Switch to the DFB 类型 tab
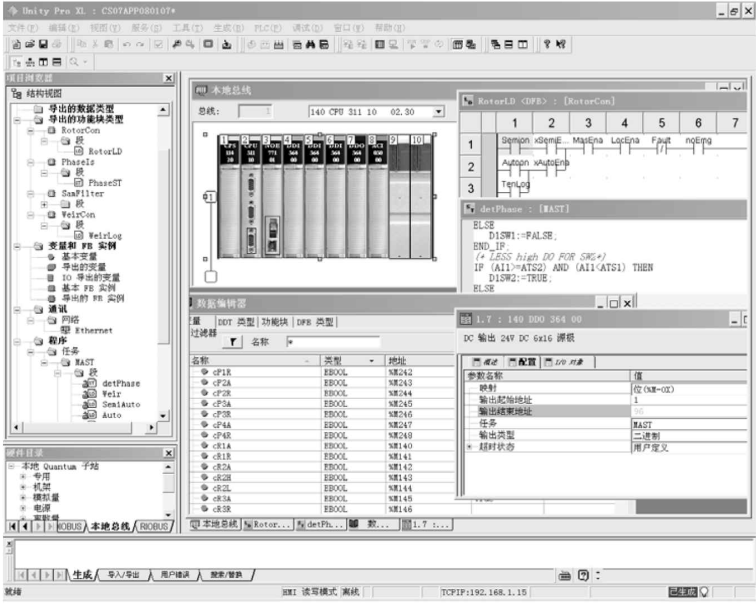The height and width of the screenshot is (605, 756). tap(315, 322)
